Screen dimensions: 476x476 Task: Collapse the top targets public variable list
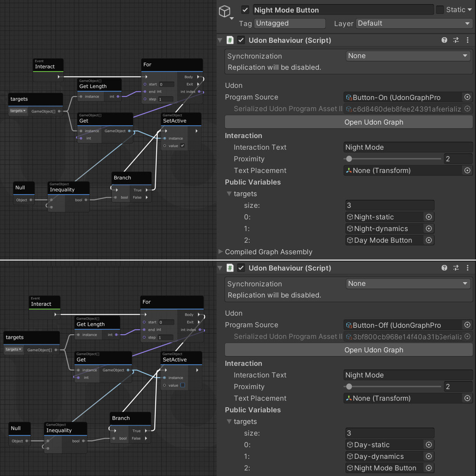pyautogui.click(x=229, y=194)
